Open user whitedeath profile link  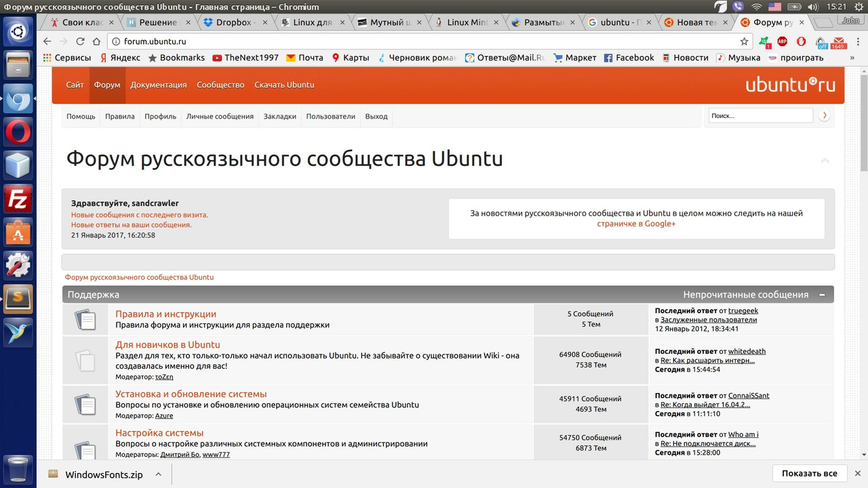(x=747, y=351)
